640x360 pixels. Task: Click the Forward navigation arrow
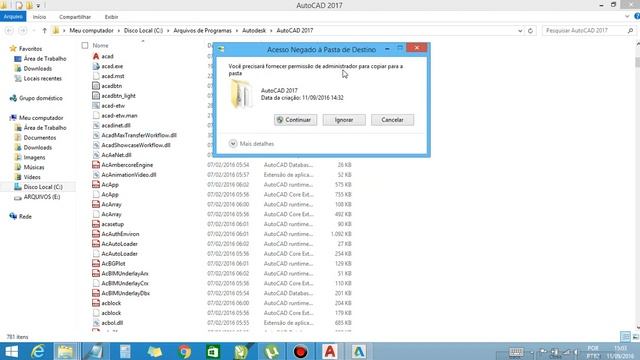23,31
